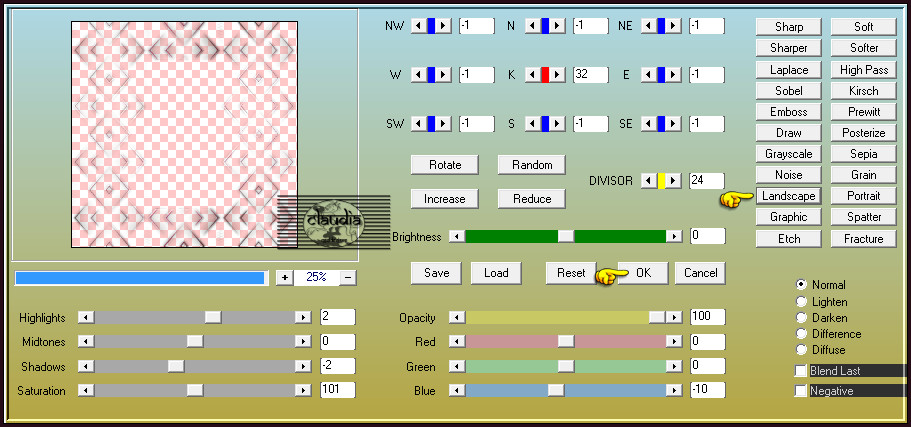Click Shadows slider left arrow
The width and height of the screenshot is (911, 427).
pyautogui.click(x=86, y=367)
